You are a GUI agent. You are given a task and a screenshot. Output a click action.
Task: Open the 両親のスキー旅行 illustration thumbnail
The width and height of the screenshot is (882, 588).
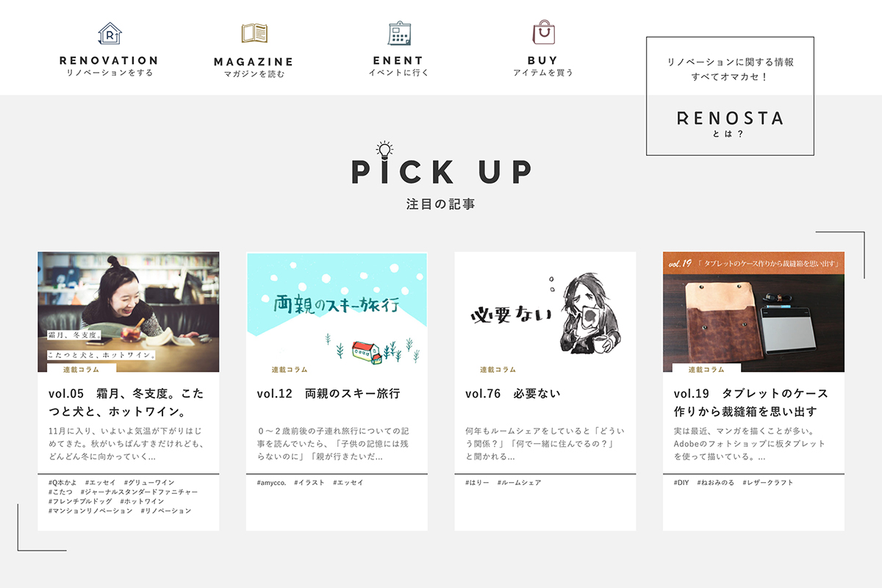coord(337,312)
